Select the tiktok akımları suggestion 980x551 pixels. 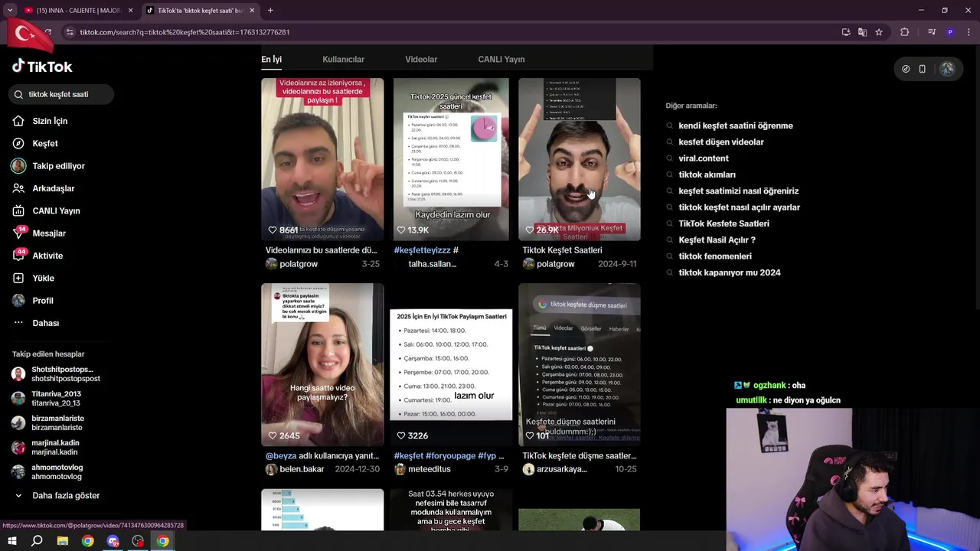point(707,174)
